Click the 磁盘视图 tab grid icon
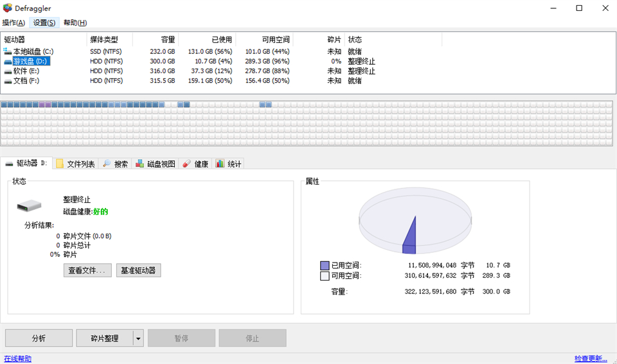Image resolution: width=617 pixels, height=364 pixels. click(x=139, y=164)
